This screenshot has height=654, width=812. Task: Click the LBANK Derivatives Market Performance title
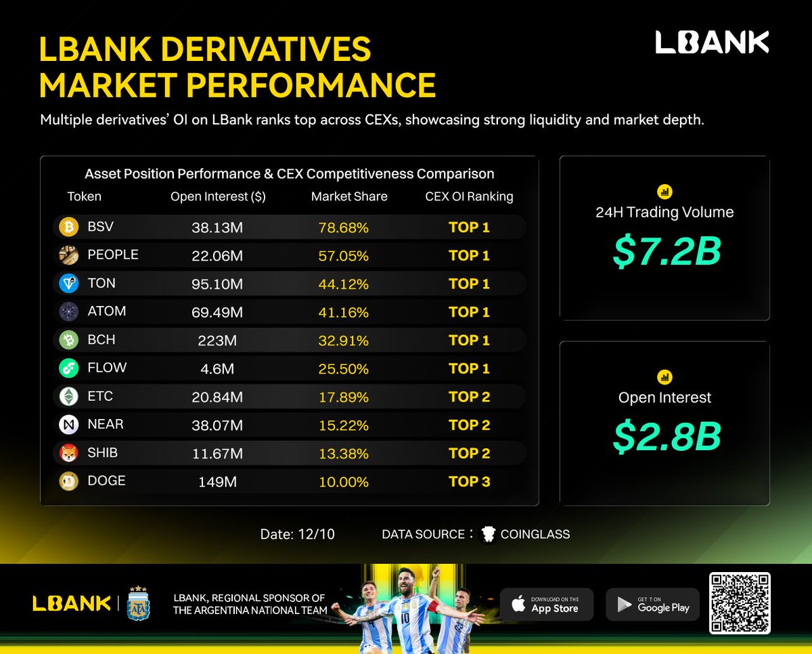(238, 67)
